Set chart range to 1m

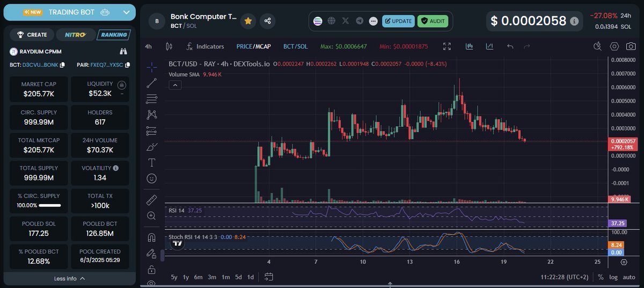[225, 277]
